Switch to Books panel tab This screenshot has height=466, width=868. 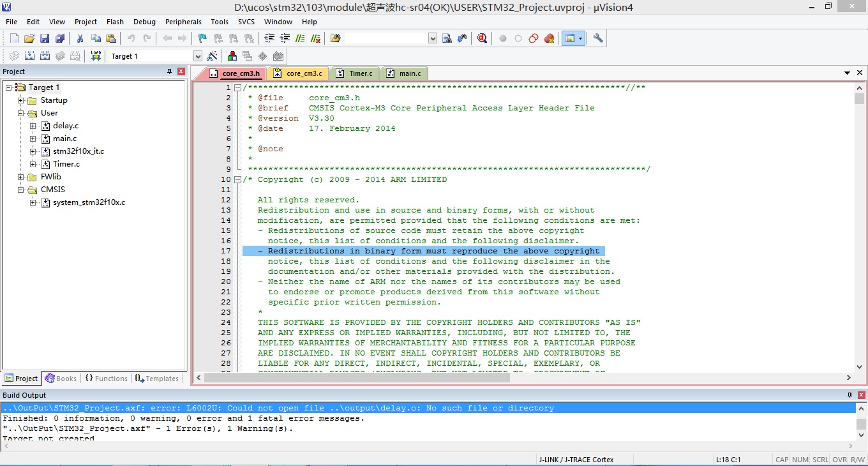pyautogui.click(x=61, y=379)
